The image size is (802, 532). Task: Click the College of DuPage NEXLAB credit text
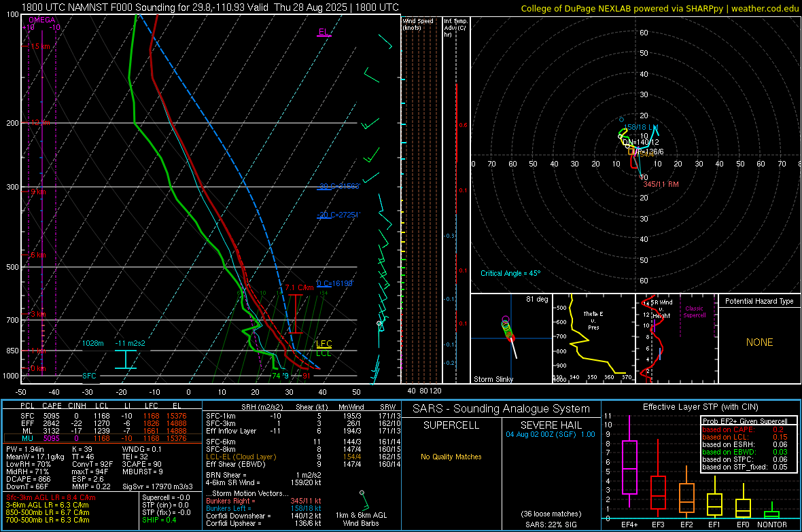click(660, 8)
